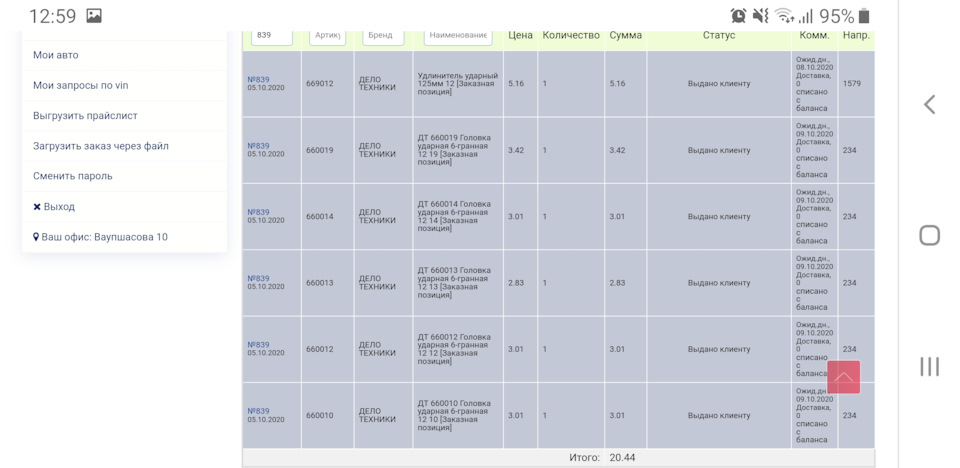Image resolution: width=960 pixels, height=468 pixels.
Task: Focus the order number filter containing 839
Action: [x=271, y=35]
